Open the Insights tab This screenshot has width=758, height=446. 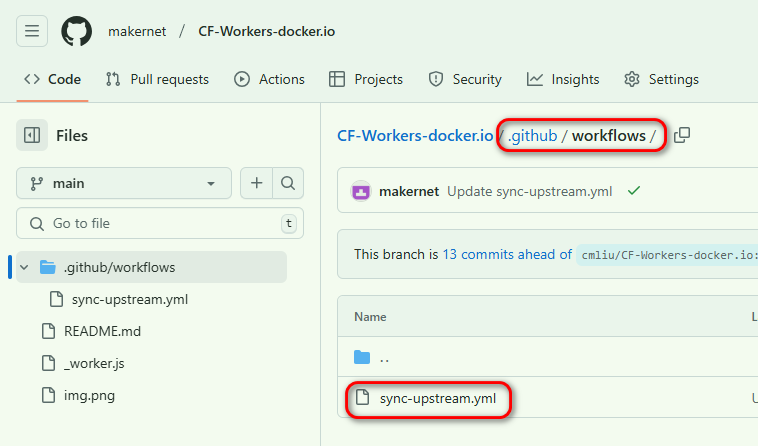coord(564,79)
